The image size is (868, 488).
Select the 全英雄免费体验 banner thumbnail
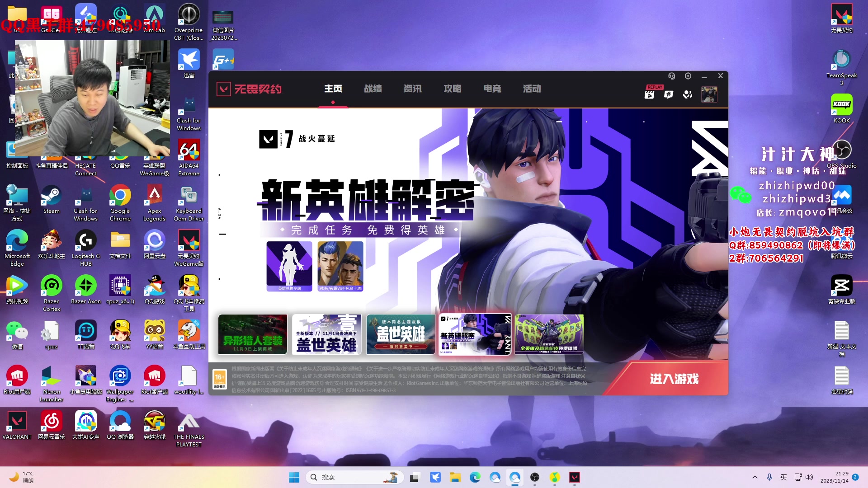click(549, 334)
